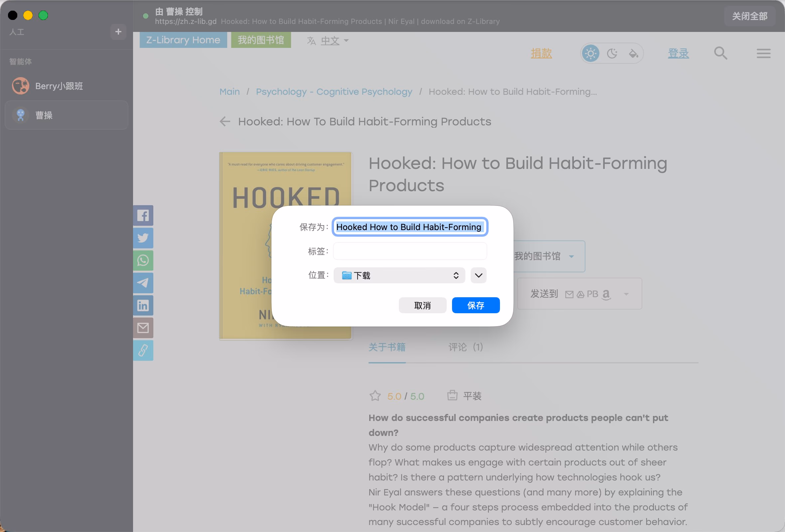The width and height of the screenshot is (785, 532).
Task: Click the Google Drive icon in 发送到
Action: click(x=580, y=295)
